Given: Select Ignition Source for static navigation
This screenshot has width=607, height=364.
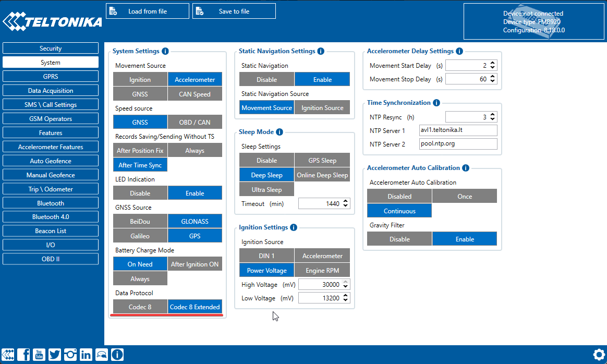Looking at the screenshot, I should [x=322, y=107].
